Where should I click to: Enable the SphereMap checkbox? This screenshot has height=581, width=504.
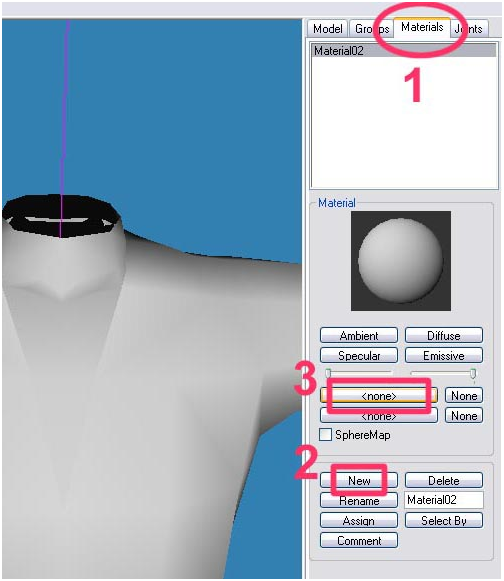325,435
